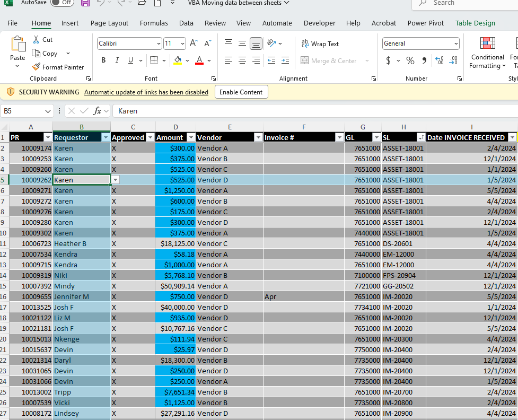The width and height of the screenshot is (518, 420).
Task: Click inside the Name Box showing B5
Action: [22, 111]
